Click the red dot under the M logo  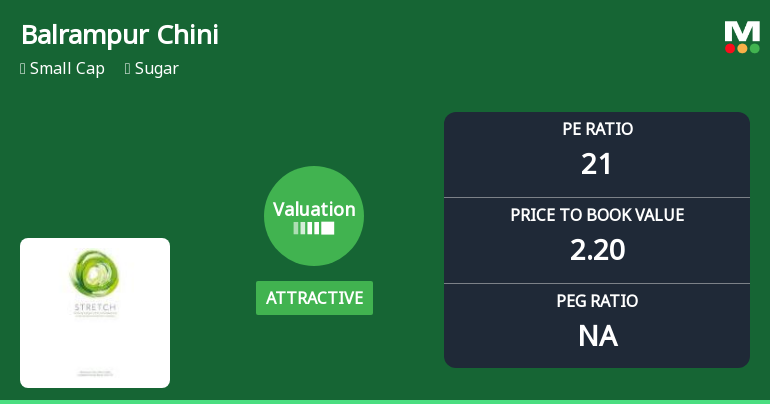tap(730, 48)
